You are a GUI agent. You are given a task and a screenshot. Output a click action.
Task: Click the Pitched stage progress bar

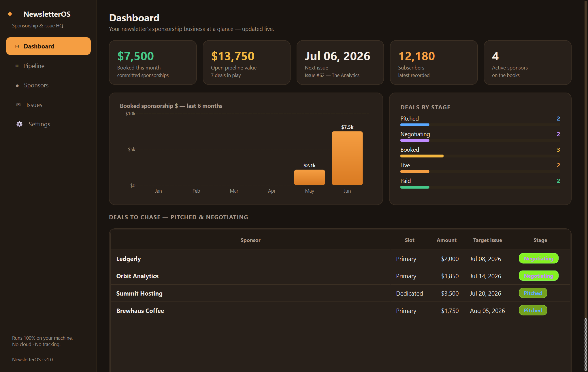point(480,125)
